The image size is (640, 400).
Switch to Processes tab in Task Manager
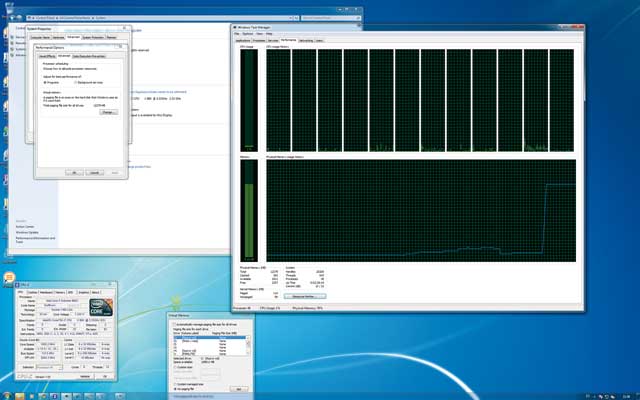pos(259,41)
